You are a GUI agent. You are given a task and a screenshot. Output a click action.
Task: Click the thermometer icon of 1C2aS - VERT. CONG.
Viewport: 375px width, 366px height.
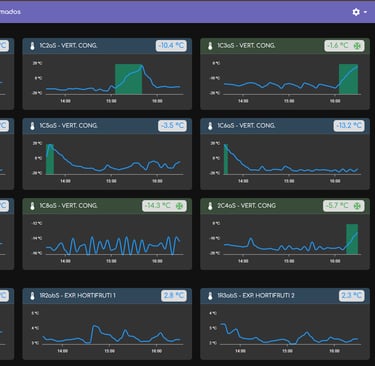click(x=32, y=46)
